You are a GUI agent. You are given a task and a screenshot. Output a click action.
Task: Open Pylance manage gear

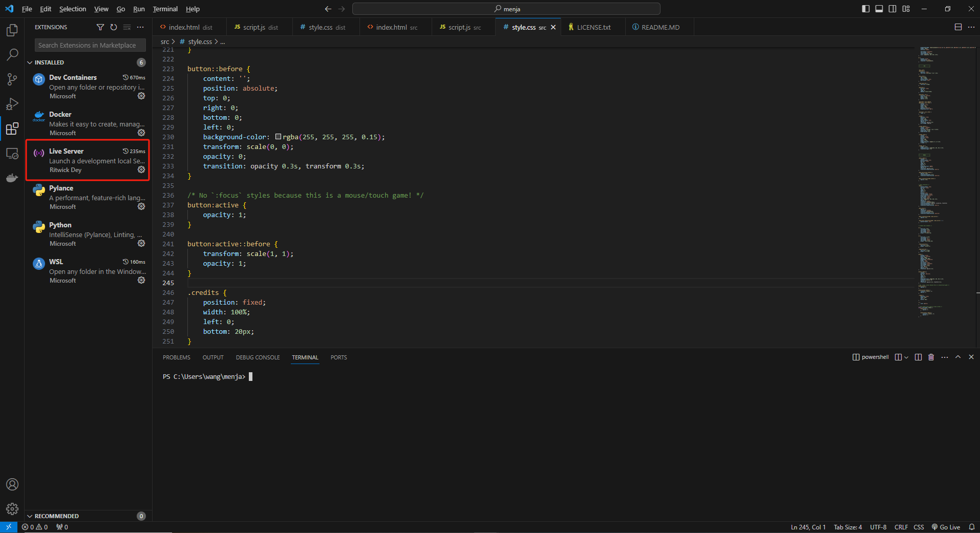click(141, 206)
